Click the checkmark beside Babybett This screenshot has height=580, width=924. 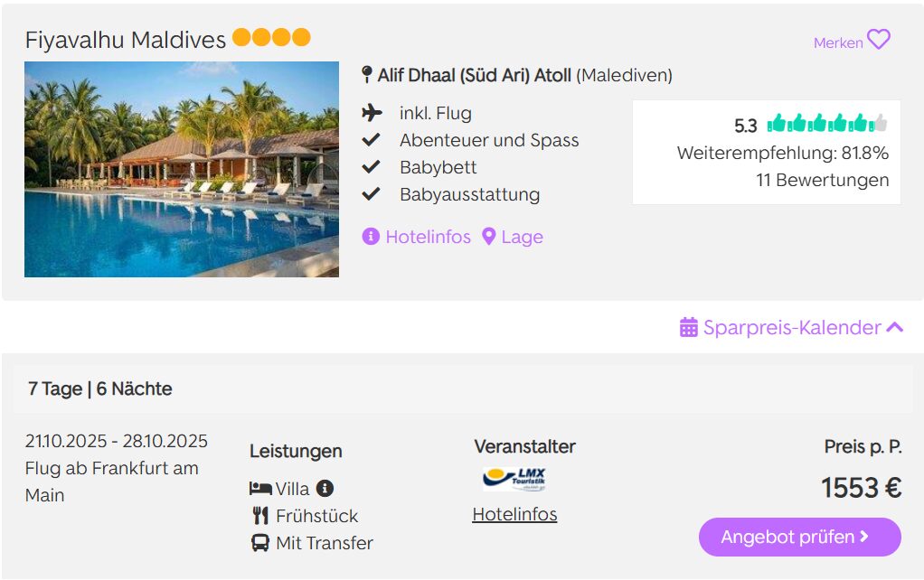point(371,167)
